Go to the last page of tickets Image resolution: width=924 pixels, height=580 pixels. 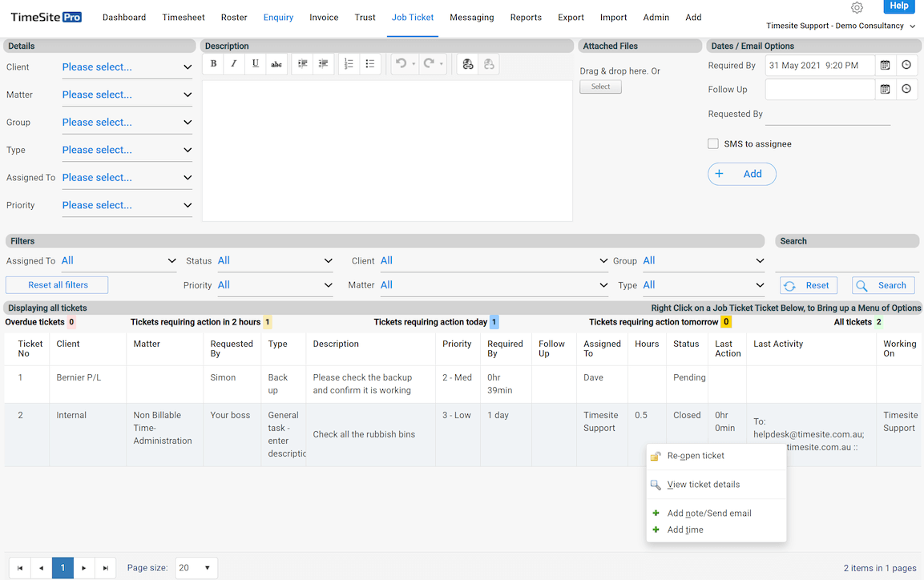(x=106, y=568)
